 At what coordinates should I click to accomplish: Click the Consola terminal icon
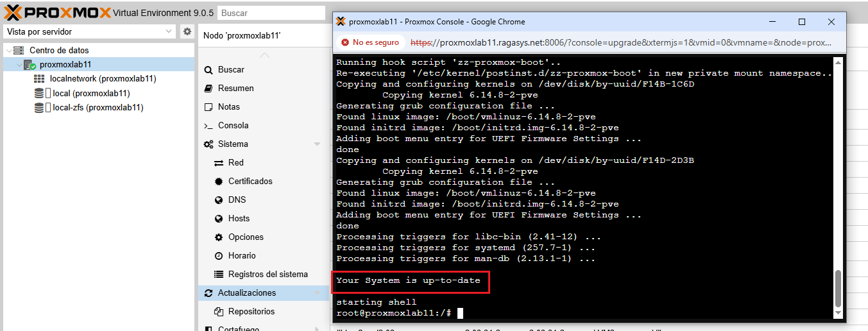[x=208, y=126]
